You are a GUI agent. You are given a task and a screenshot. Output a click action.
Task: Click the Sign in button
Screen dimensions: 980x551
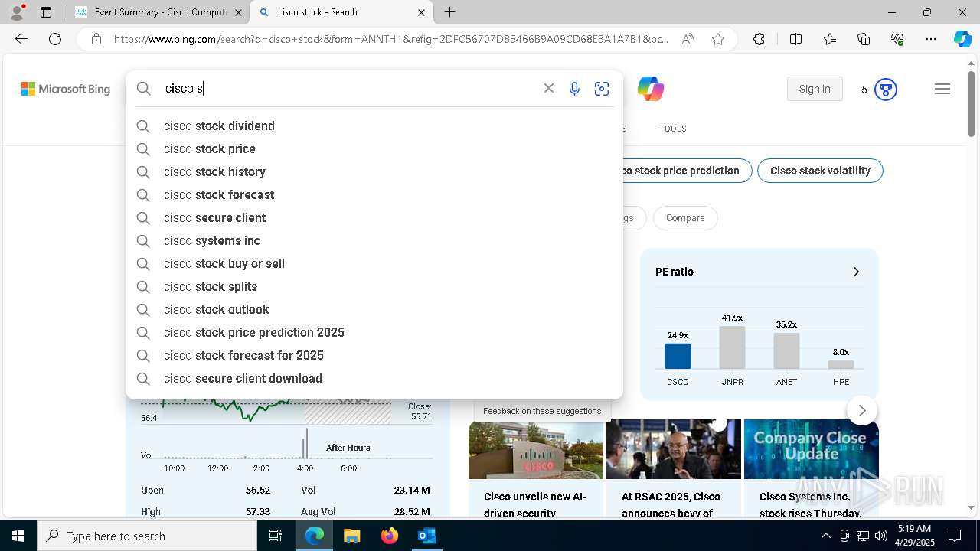tap(815, 89)
